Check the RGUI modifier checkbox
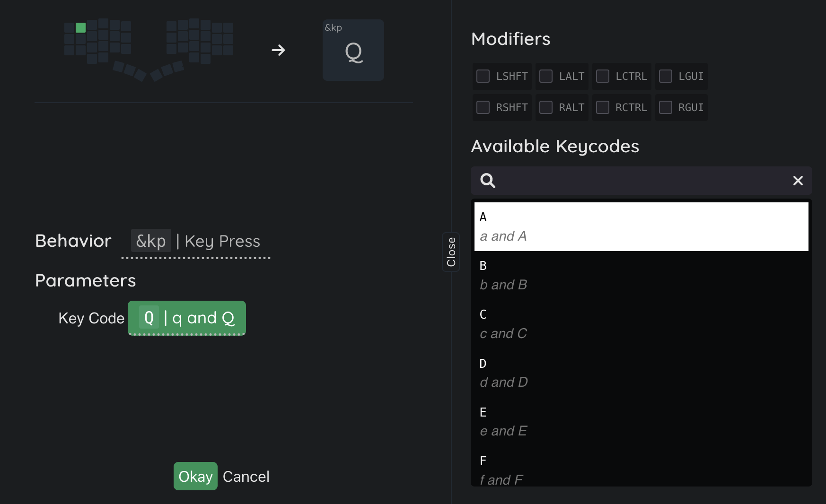826x504 pixels. coord(666,107)
